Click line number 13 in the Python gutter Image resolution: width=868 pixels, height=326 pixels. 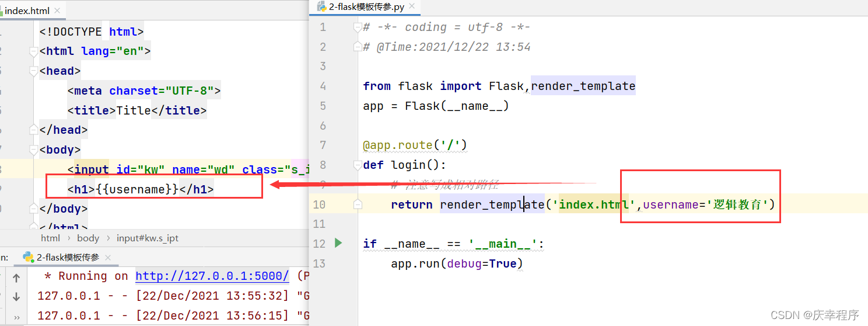click(319, 263)
